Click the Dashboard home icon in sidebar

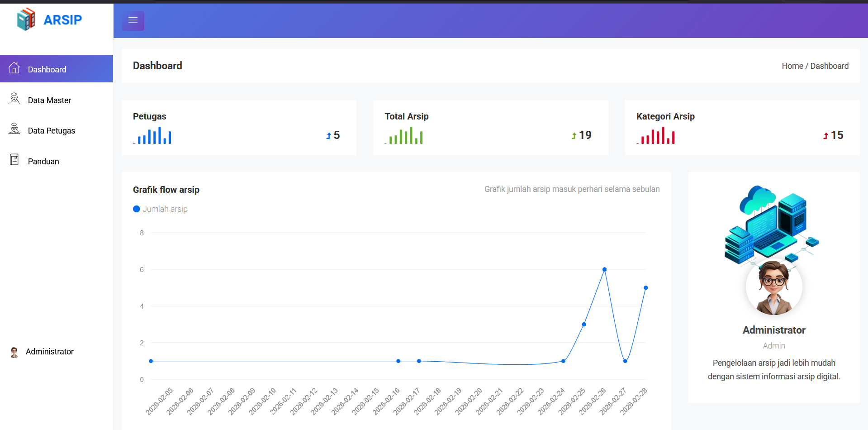[x=14, y=68]
